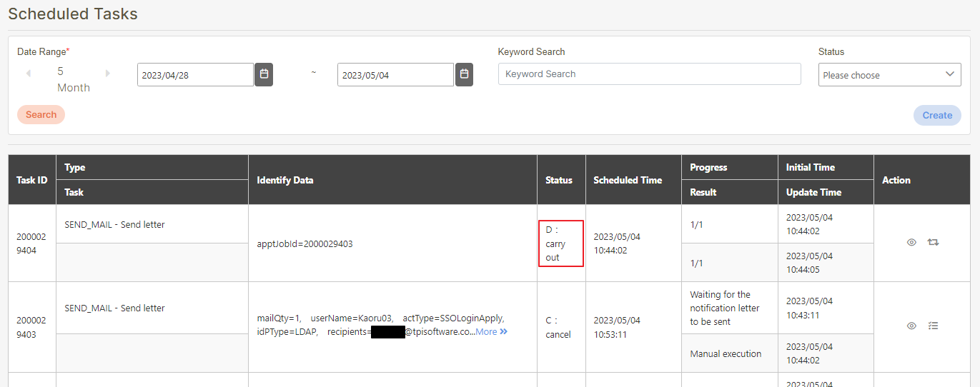
Task: Click into the Keyword Search field
Action: [x=649, y=74]
